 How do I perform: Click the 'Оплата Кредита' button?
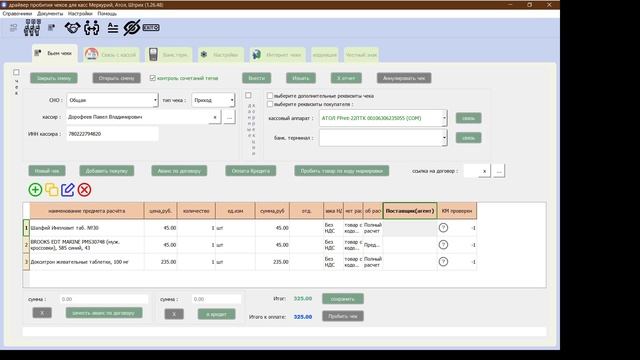(x=251, y=171)
